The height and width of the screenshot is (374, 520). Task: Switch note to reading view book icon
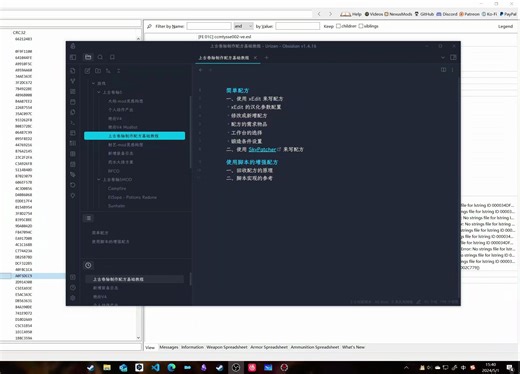pos(443,70)
